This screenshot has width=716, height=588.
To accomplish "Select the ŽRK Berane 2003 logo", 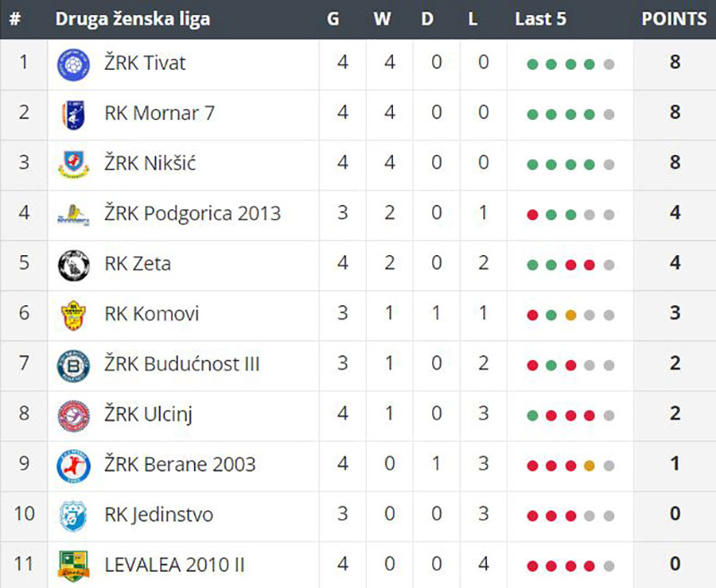I will [73, 466].
